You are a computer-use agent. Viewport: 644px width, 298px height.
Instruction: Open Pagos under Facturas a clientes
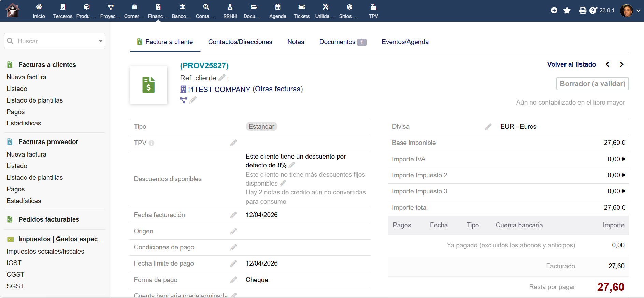point(15,112)
